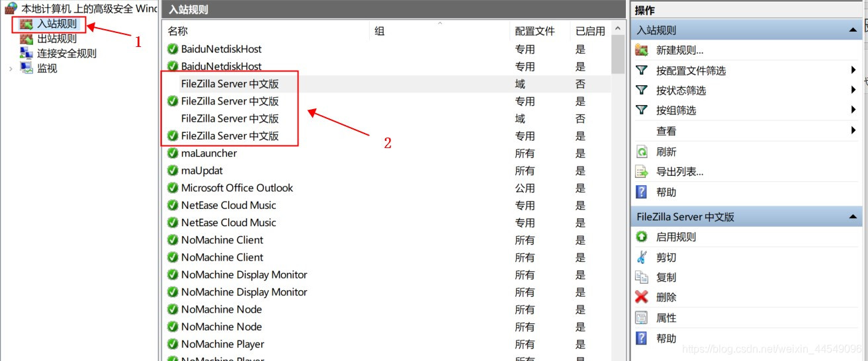Click the 属性 icon
Screen dimensions: 868x361
point(641,317)
